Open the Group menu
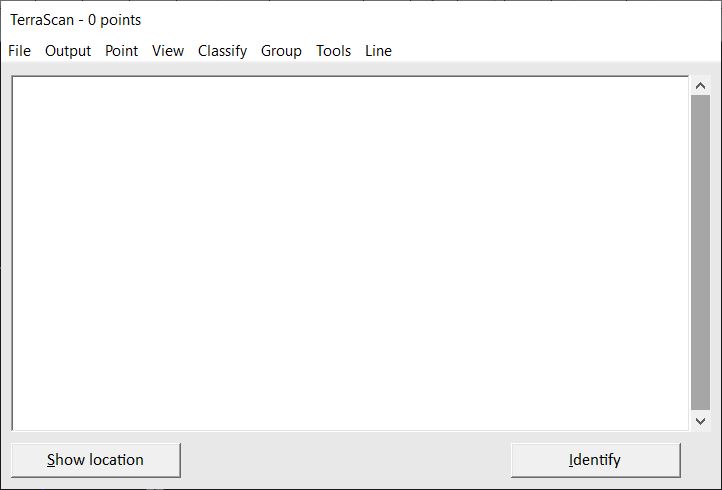 click(281, 51)
